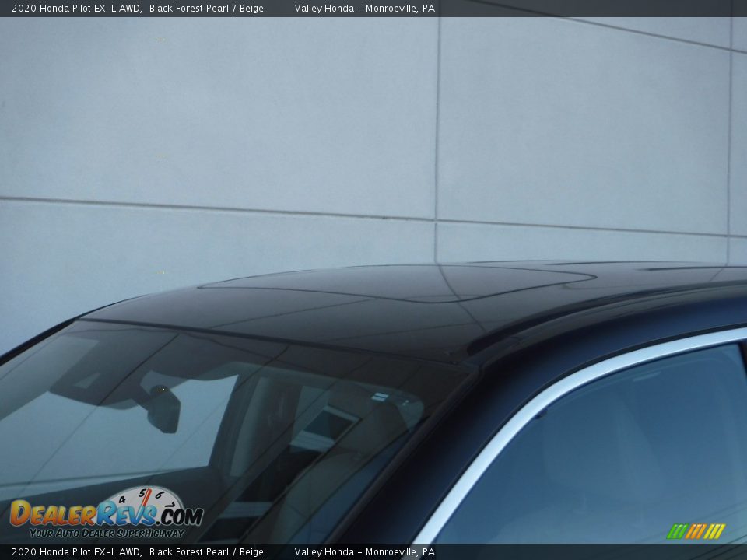Click the green-orange-yellow striped logo
The height and width of the screenshot is (560, 747).
(x=696, y=531)
